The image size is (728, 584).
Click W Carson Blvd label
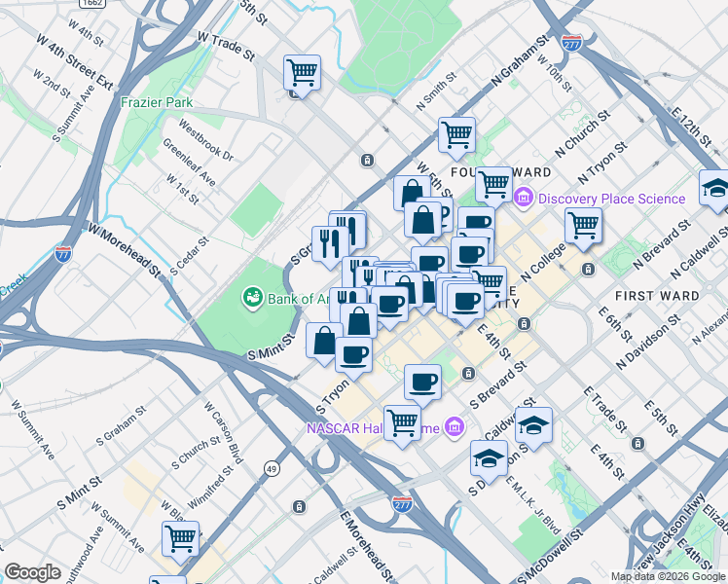[224, 433]
